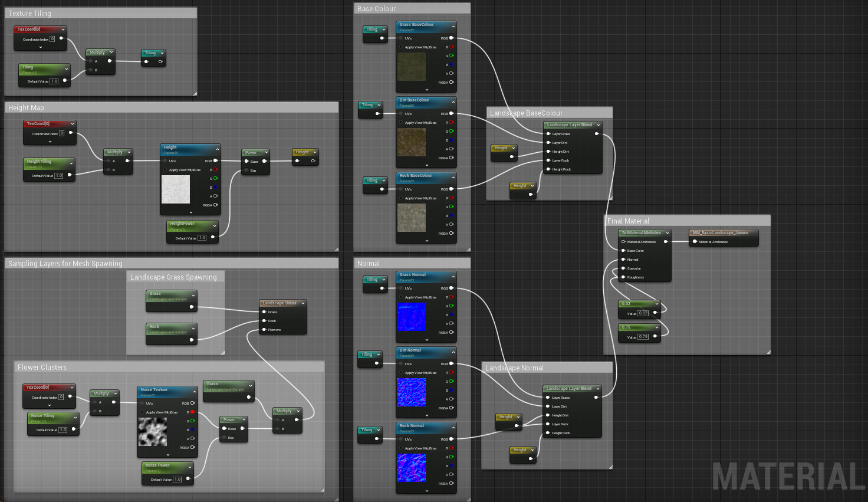
Task: Click the Flowers pin on the Landscape Grass node
Action: click(x=265, y=330)
